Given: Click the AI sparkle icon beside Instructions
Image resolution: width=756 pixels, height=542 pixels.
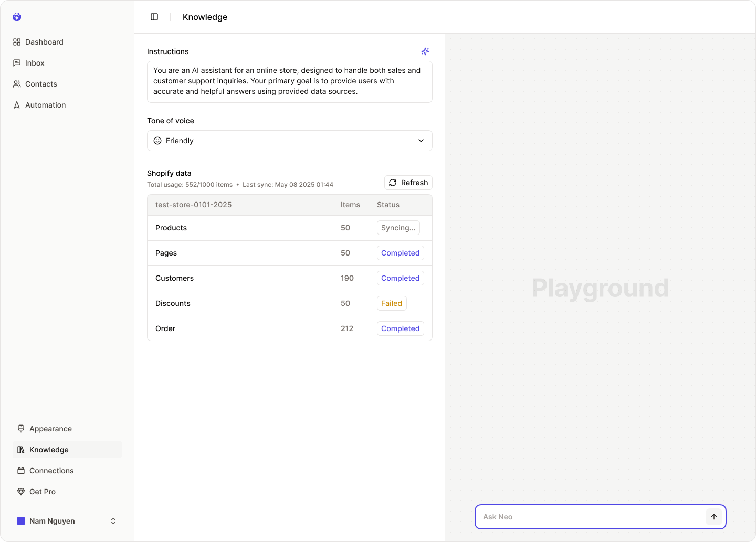Looking at the screenshot, I should point(425,51).
